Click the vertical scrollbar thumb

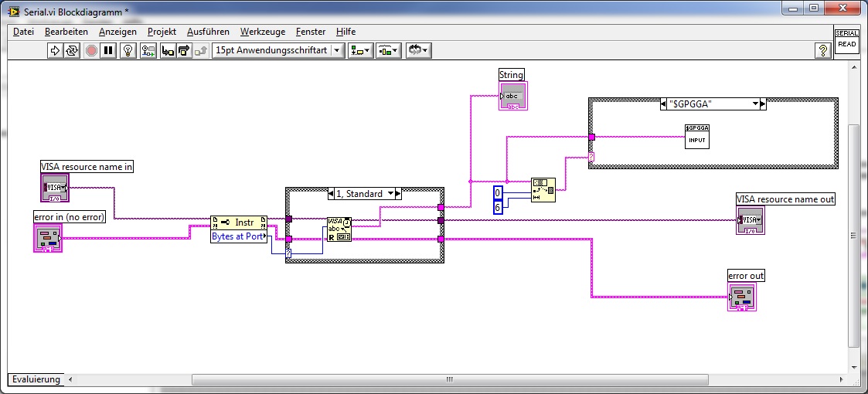[x=853, y=235]
